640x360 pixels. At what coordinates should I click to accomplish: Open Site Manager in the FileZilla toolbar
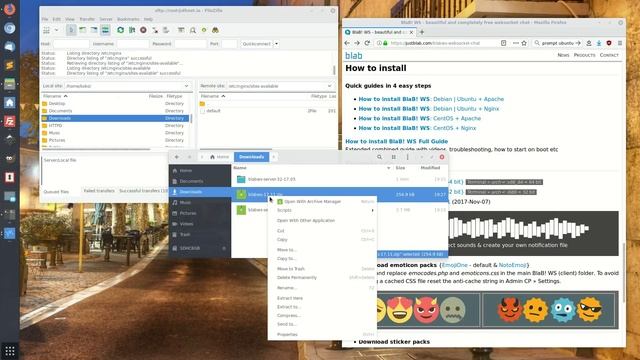pos(47,30)
